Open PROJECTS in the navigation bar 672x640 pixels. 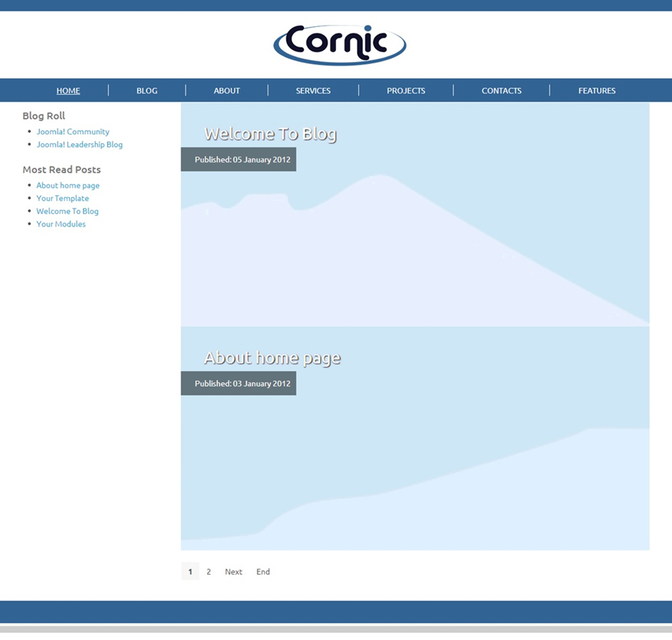coord(406,91)
